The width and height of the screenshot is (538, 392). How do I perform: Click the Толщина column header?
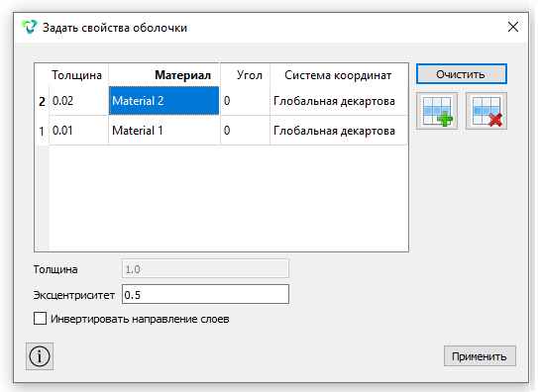pos(78,74)
